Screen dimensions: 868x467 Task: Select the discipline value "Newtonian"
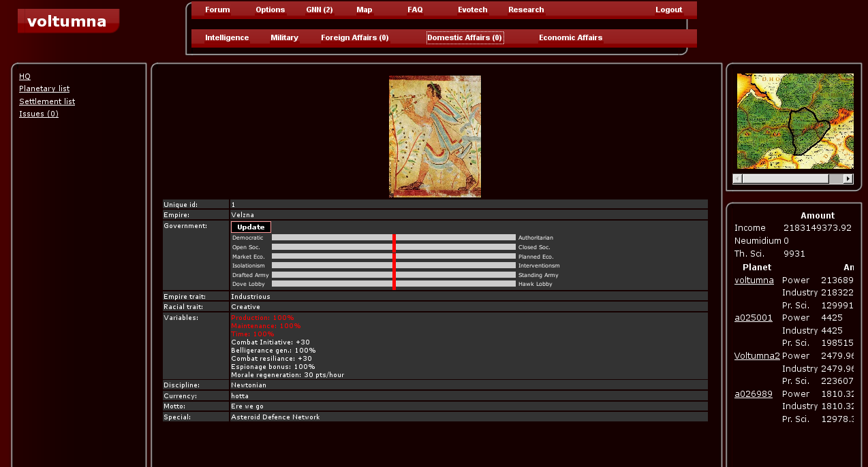click(249, 385)
